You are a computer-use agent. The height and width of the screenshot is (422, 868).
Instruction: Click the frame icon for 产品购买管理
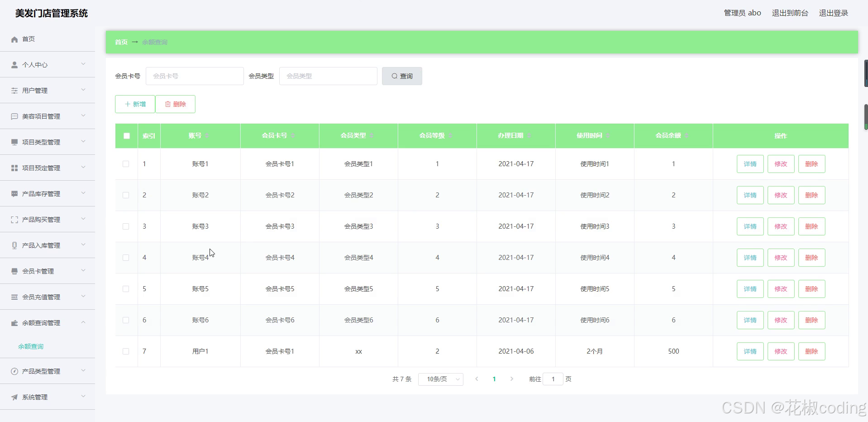coord(14,220)
